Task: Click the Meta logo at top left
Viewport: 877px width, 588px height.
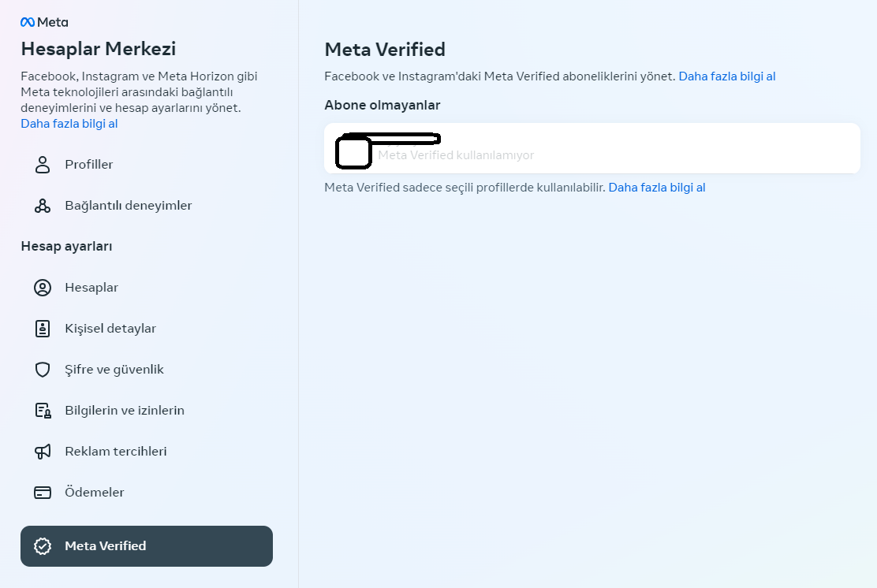Action: [x=44, y=22]
